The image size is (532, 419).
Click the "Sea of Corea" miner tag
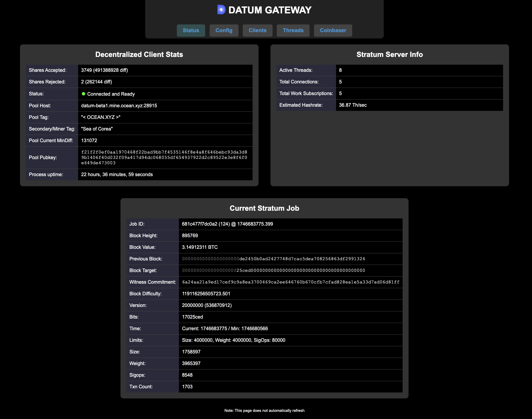click(97, 129)
